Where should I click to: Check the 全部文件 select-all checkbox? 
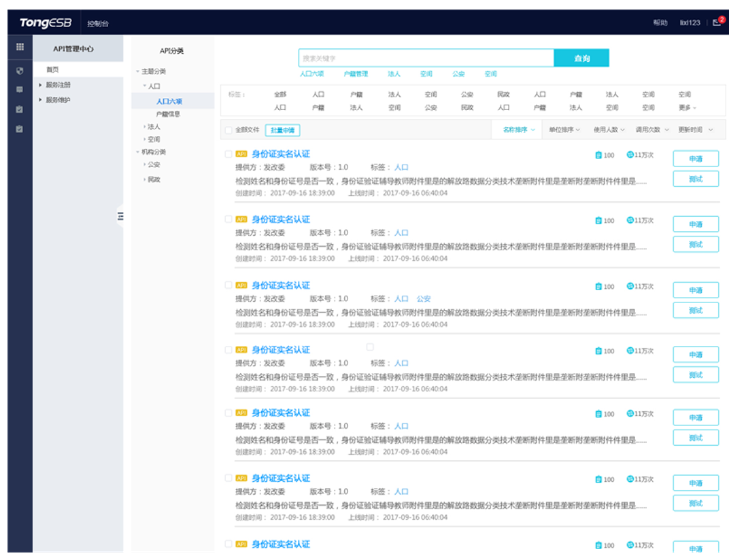pos(229,128)
